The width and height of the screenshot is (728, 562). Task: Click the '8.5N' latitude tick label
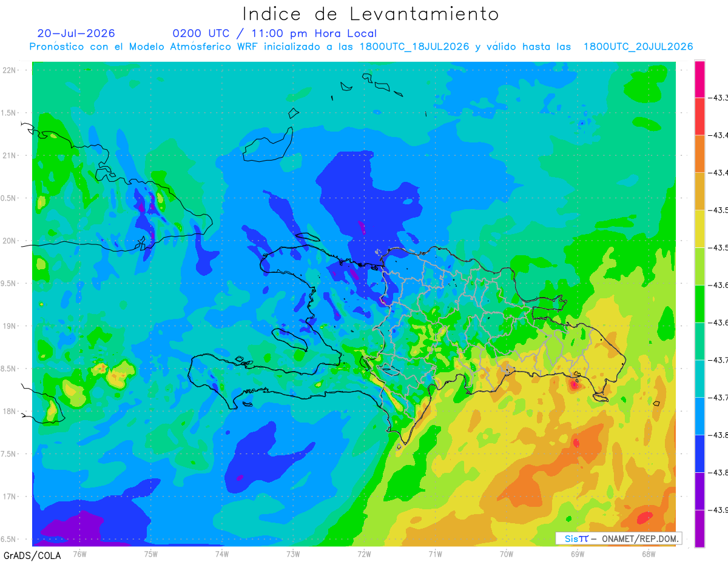[9, 369]
